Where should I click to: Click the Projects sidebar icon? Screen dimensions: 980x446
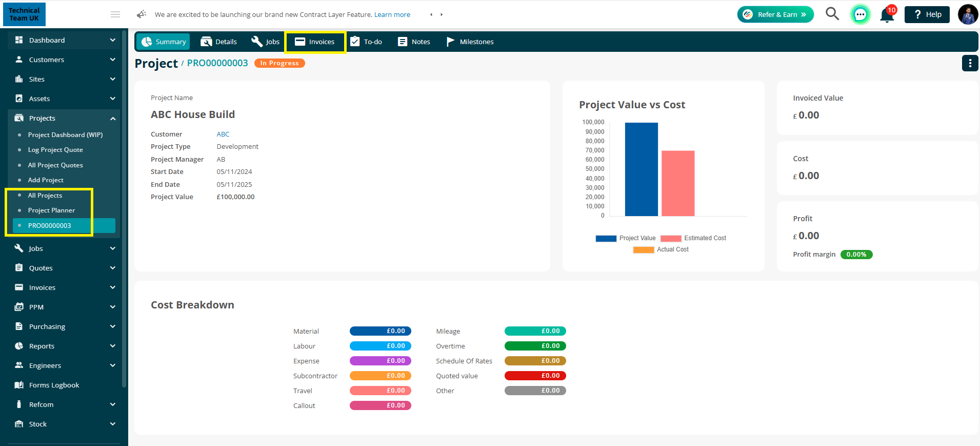coord(19,118)
